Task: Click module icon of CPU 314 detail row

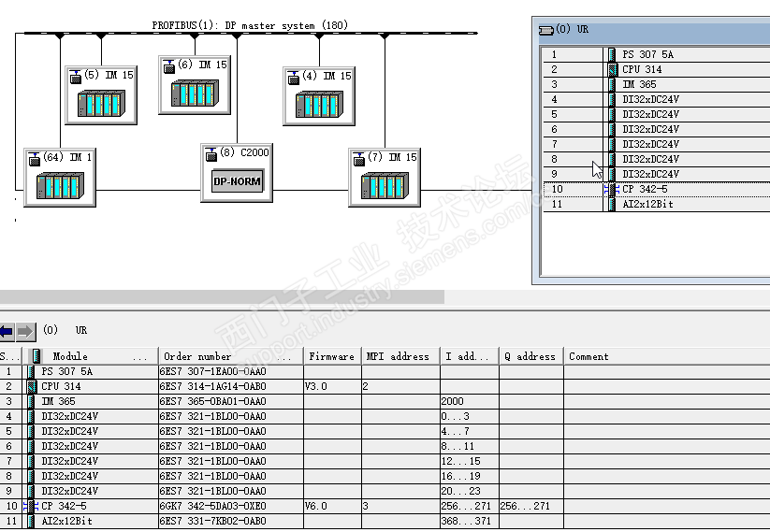Action: (x=32, y=387)
